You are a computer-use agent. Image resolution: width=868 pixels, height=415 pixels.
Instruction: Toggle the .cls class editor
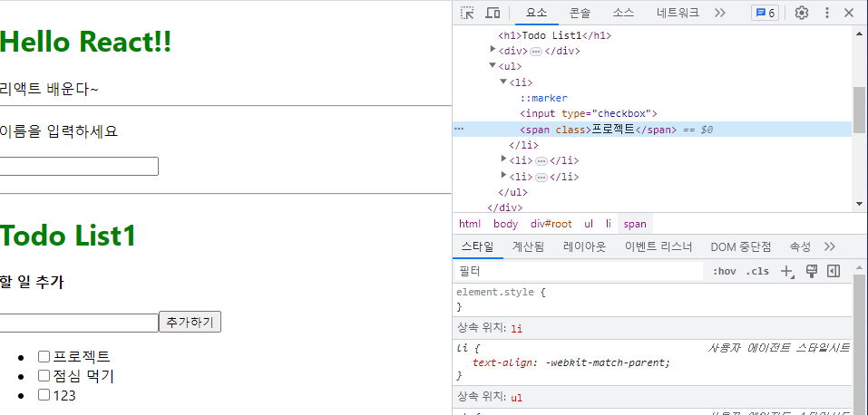pyautogui.click(x=757, y=271)
